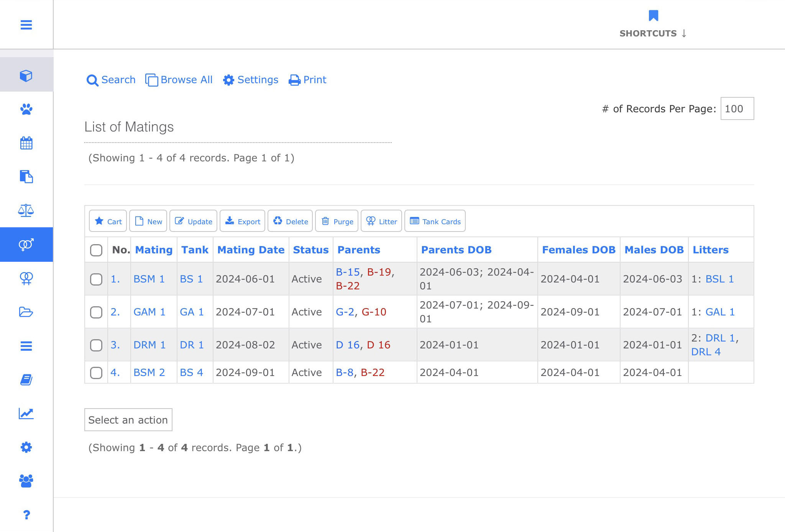Open Settings above the list
Image resolution: width=785 pixels, height=532 pixels.
251,80
